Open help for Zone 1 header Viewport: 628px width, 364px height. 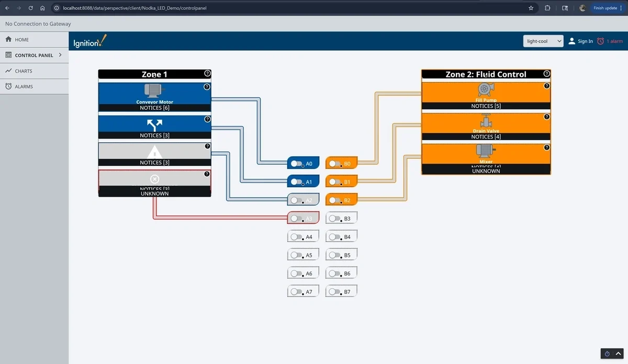click(207, 74)
